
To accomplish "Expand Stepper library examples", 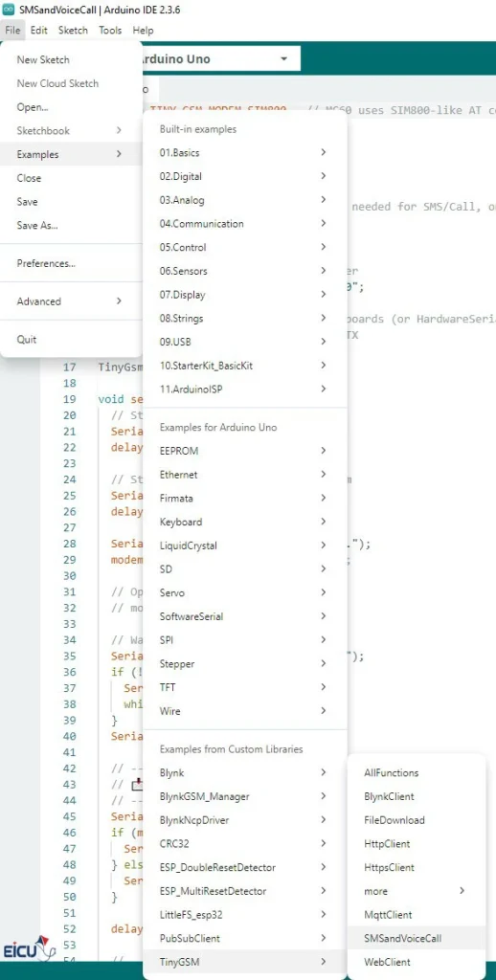I will pos(244,664).
